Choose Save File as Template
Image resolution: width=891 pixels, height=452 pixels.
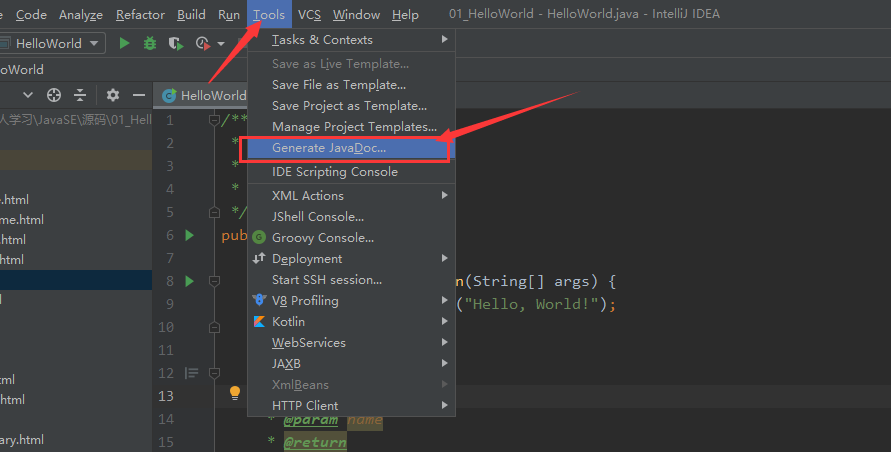pos(351,85)
